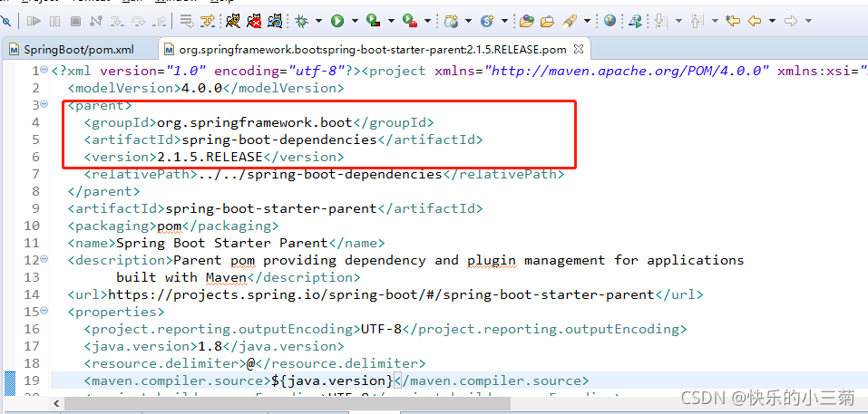Click org.springframework.boot groupId text

[255, 122]
